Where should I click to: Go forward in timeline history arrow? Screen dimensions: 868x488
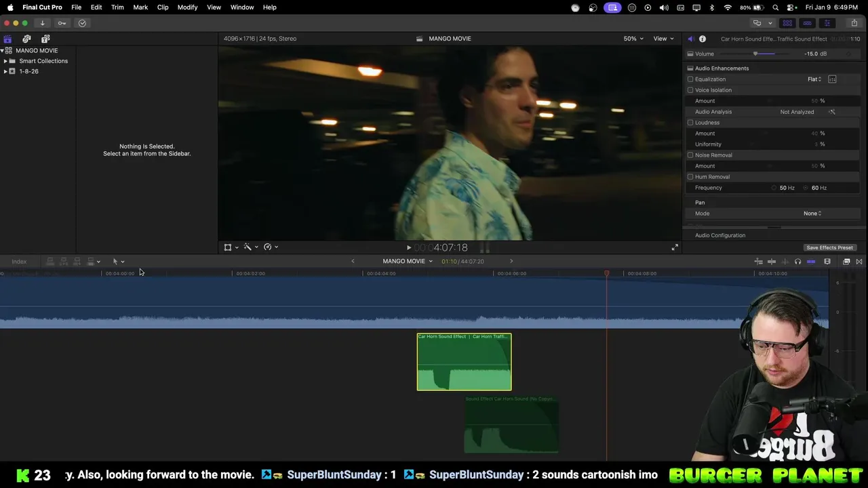click(x=511, y=262)
